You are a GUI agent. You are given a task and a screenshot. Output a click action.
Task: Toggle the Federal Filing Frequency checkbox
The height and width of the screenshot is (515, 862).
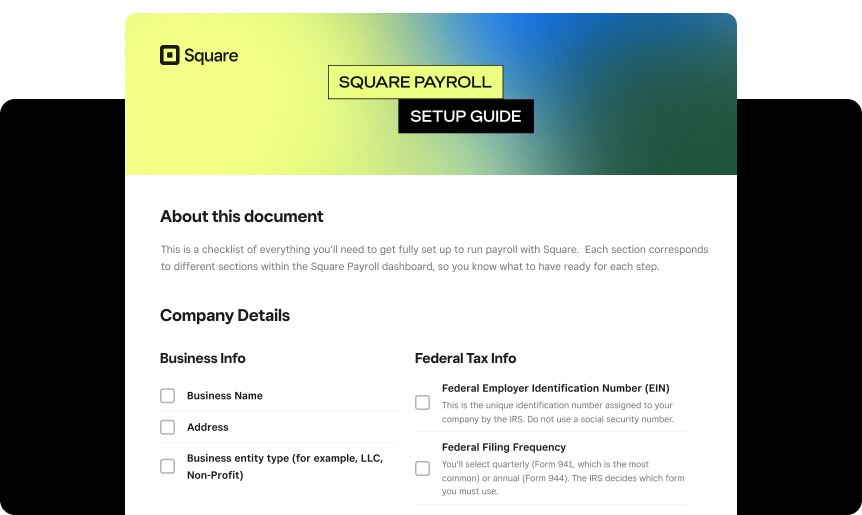tap(423, 468)
